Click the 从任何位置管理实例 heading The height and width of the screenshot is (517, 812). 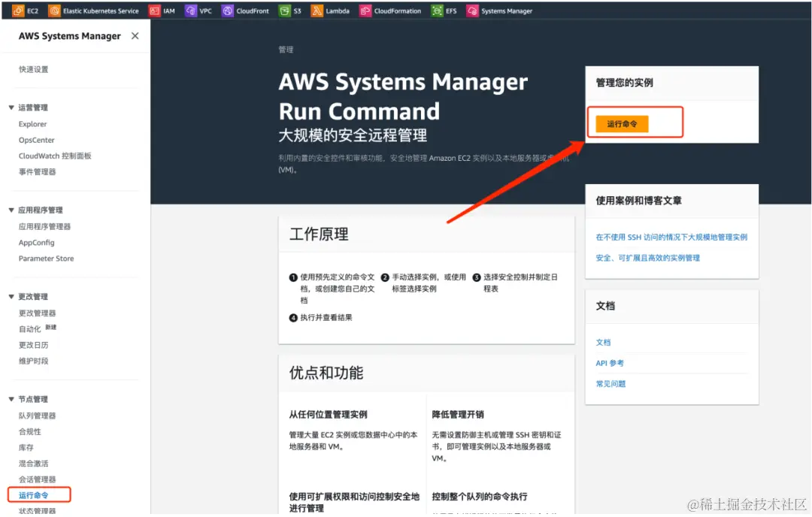(329, 415)
